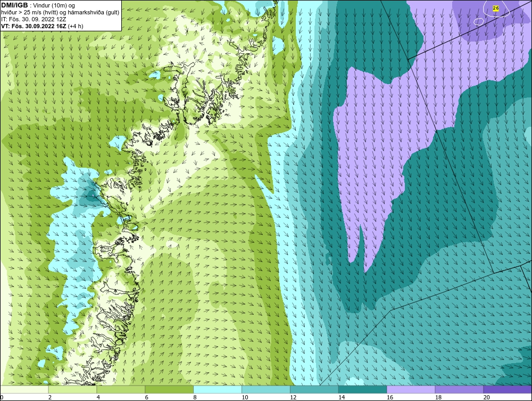Click the legend value 6
Screen dimensions: 532x401
point(147,397)
